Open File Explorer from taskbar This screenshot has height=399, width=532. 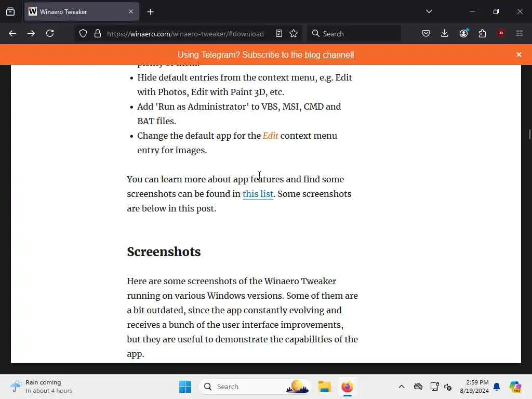[324, 387]
